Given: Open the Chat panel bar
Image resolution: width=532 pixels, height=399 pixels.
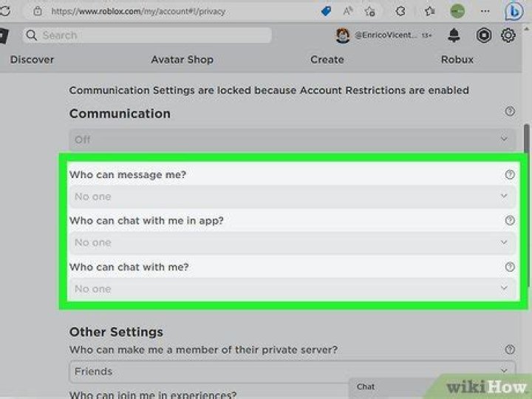Looking at the screenshot, I should click(x=392, y=386).
